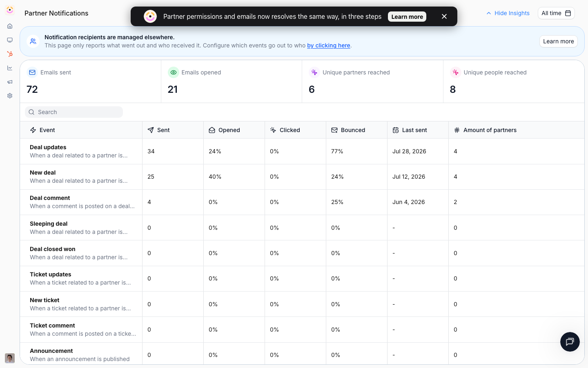Image resolution: width=588 pixels, height=368 pixels.
Task: Click the 77% bounced value for Deal updates
Action: point(337,151)
